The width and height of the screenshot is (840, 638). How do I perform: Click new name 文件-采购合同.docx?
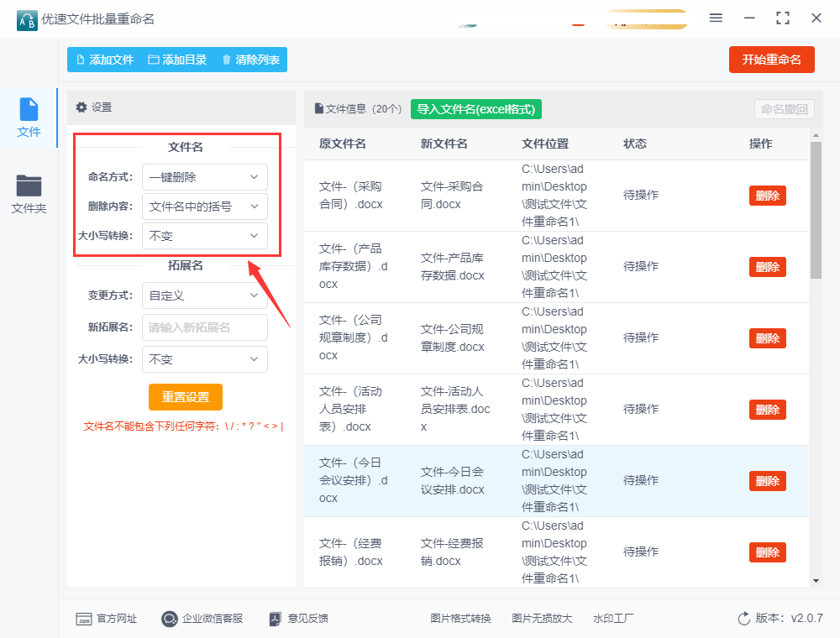click(x=452, y=196)
